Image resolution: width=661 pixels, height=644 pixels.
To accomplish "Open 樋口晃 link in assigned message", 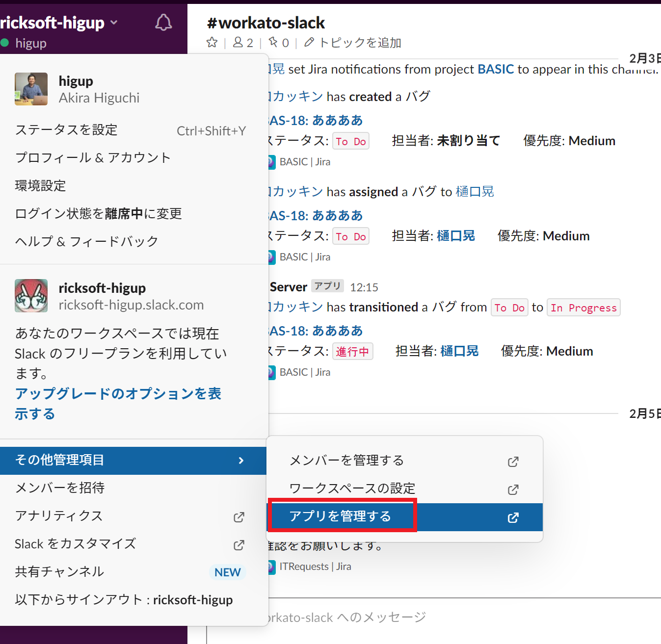I will click(x=475, y=192).
